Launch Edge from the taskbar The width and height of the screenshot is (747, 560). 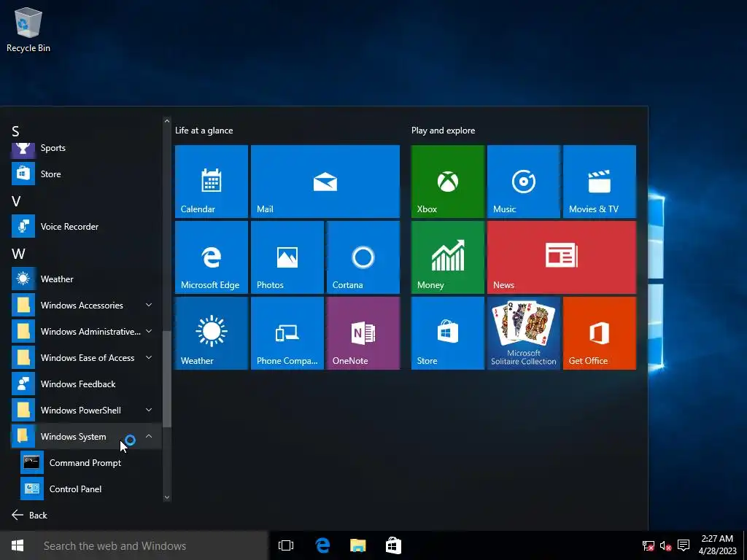tap(322, 545)
